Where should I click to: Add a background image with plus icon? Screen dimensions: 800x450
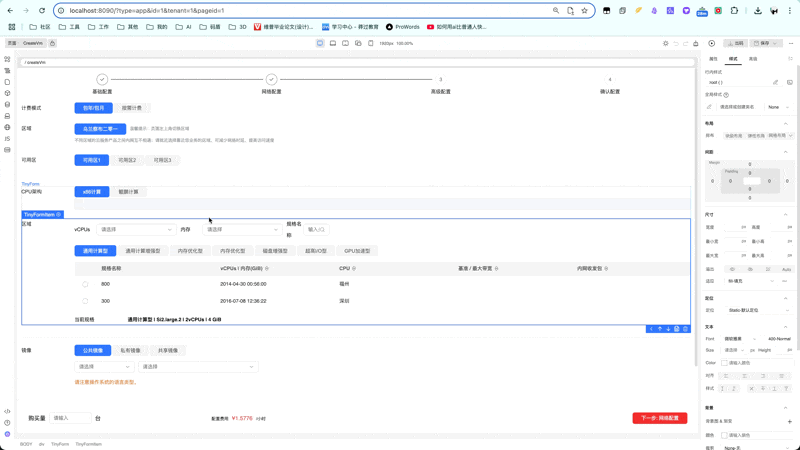pos(789,421)
